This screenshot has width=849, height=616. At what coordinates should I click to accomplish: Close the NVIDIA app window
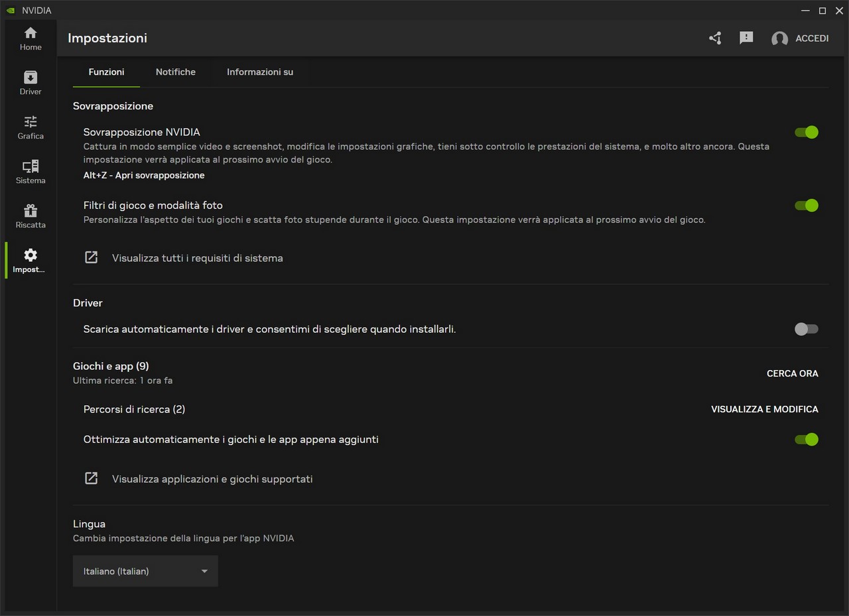click(839, 10)
